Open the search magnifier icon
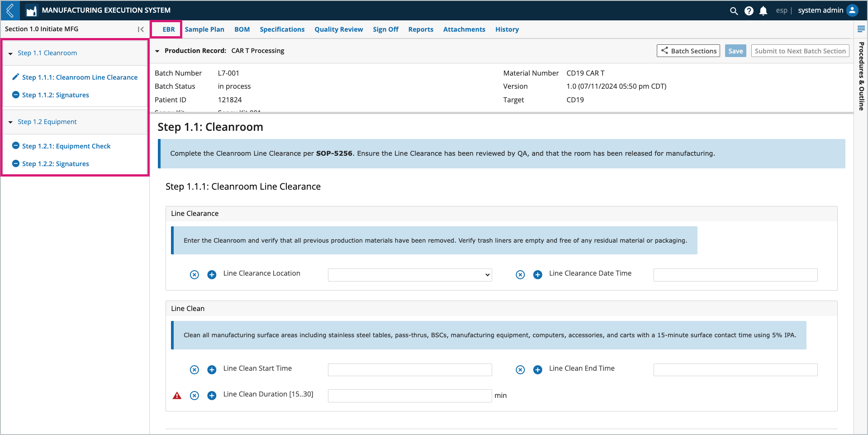The image size is (868, 435). [734, 11]
